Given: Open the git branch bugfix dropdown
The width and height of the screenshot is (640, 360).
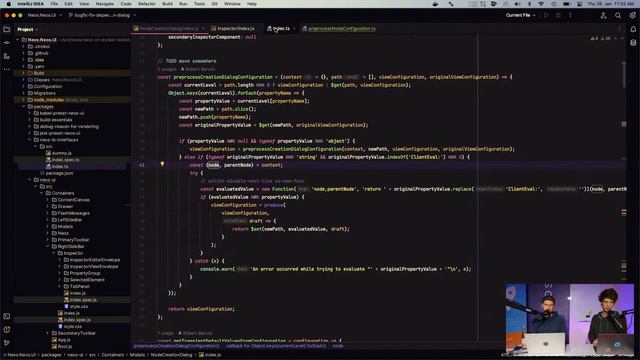Looking at the screenshot, I should (102, 15).
